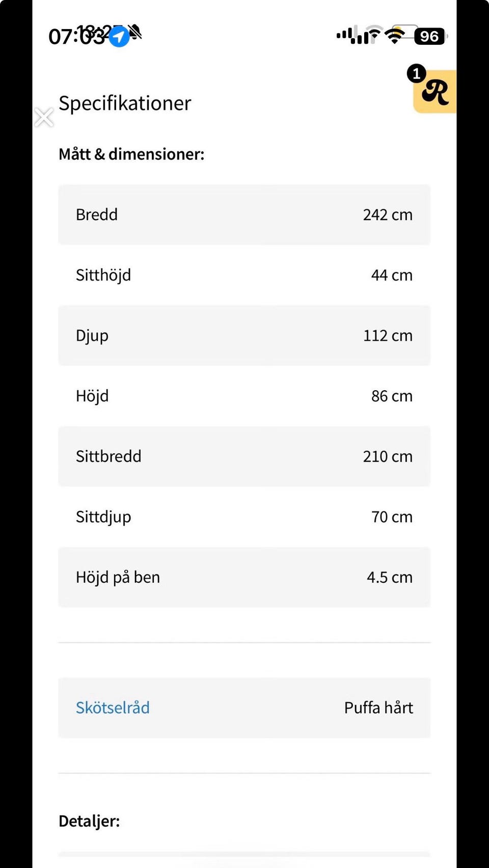Tap the blue location arrow icon
This screenshot has width=489, height=868.
pyautogui.click(x=119, y=37)
